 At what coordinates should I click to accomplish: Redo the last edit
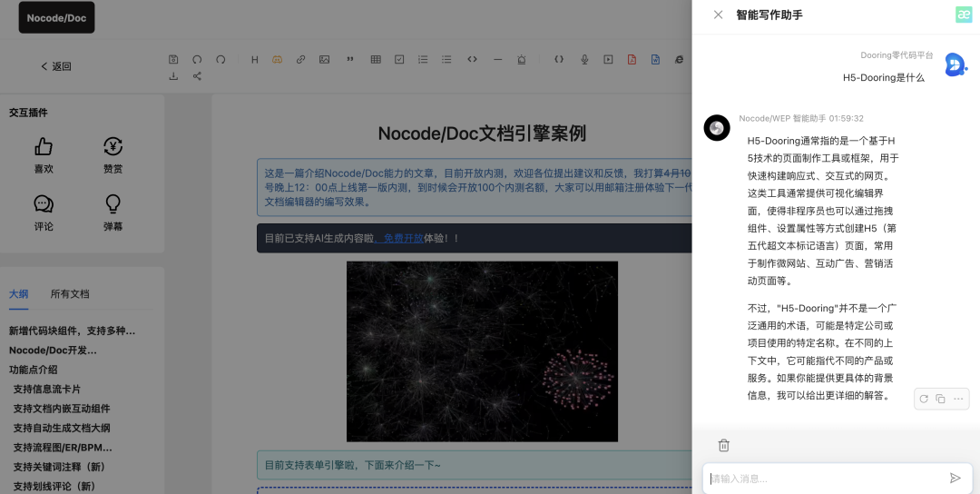[x=220, y=59]
